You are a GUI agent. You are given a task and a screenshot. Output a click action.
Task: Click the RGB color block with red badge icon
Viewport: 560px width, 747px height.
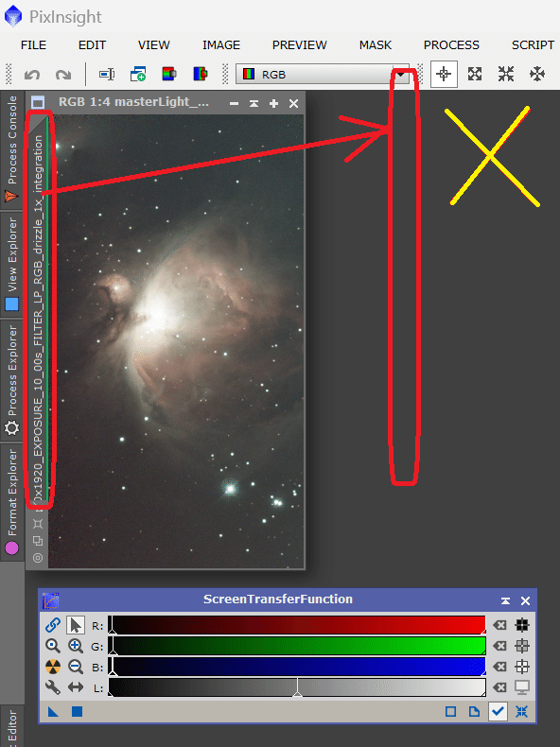pyautogui.click(x=201, y=75)
